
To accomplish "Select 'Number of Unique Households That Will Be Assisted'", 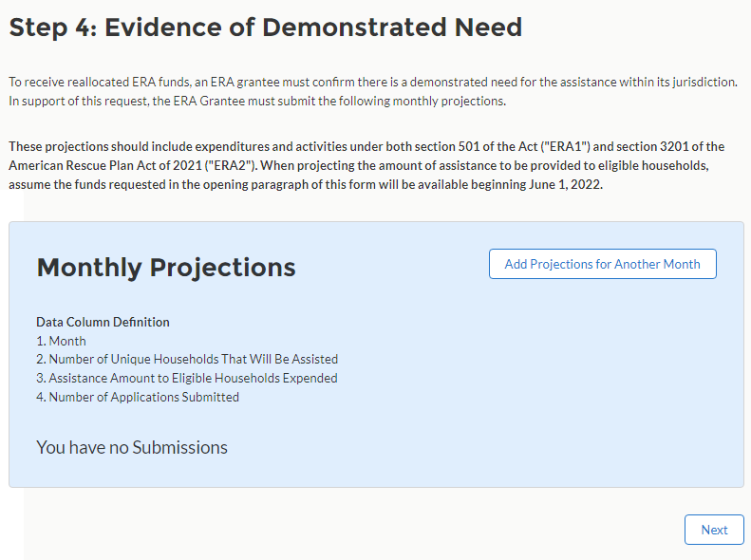I will point(193,360).
